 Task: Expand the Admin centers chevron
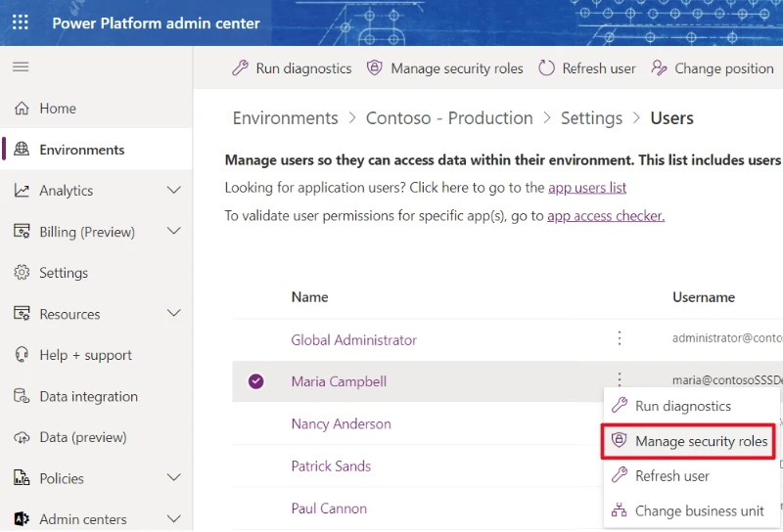click(174, 518)
